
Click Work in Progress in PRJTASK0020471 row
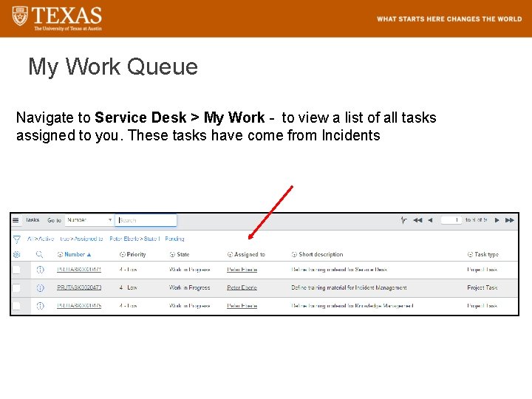tap(189, 270)
